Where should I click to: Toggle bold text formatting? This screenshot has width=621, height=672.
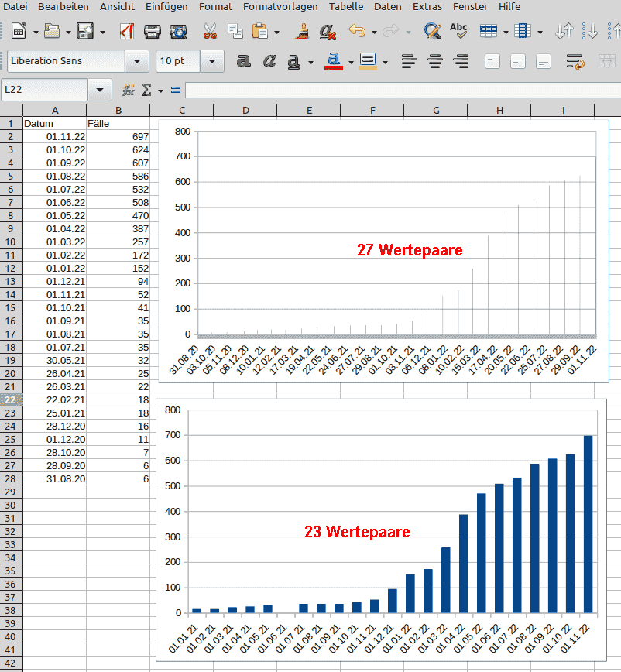pos(244,61)
